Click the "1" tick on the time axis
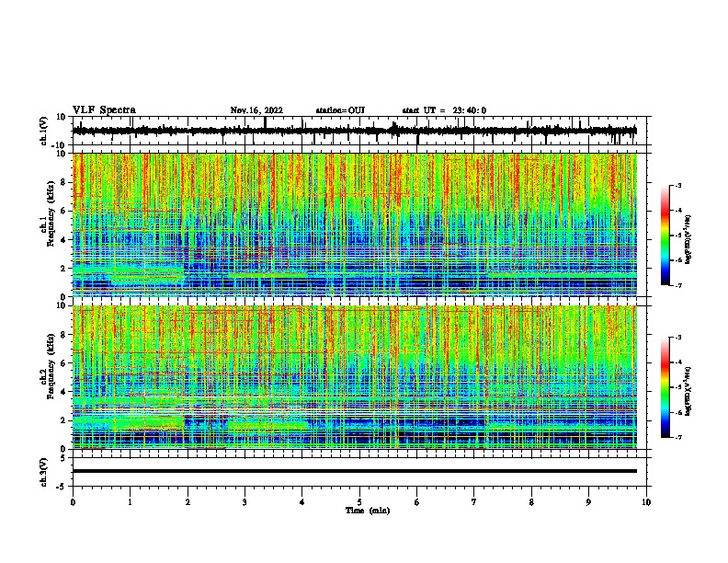728x563 pixels. click(130, 502)
